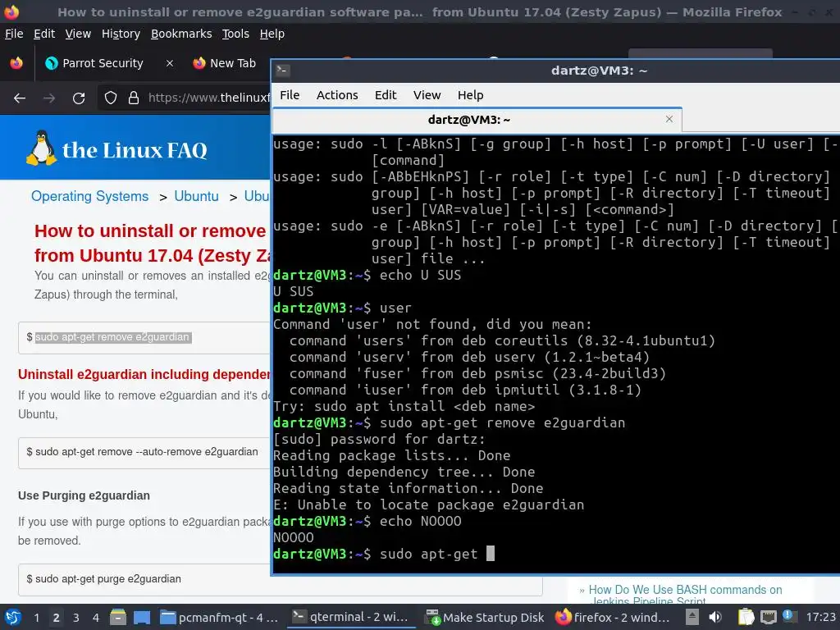Click the Firefox logo in the window title bar

point(11,11)
